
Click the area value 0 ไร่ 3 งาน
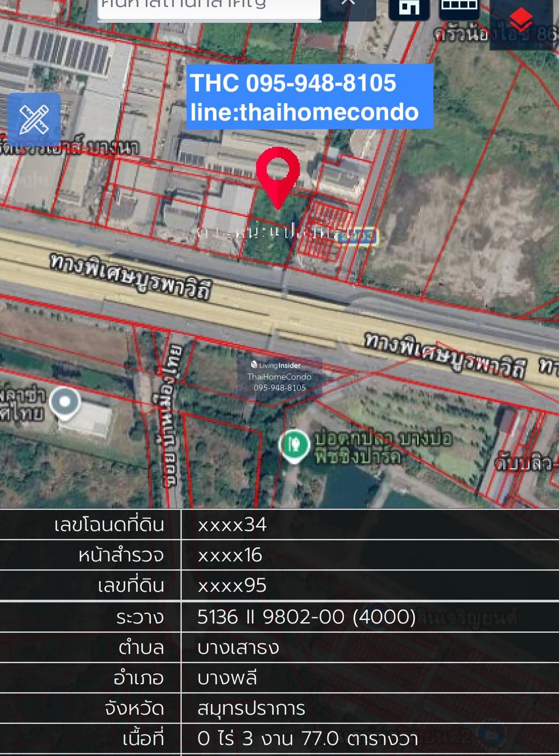[307, 739]
